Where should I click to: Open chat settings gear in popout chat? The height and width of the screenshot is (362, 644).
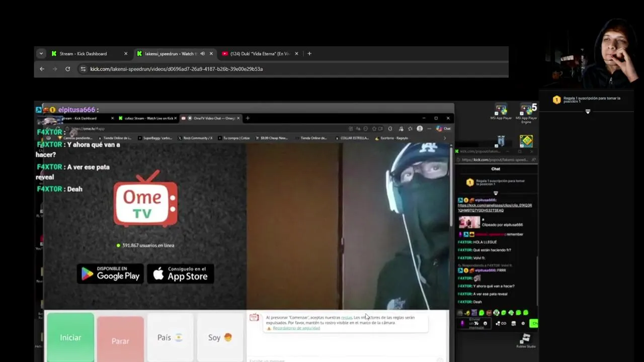[x=523, y=324]
